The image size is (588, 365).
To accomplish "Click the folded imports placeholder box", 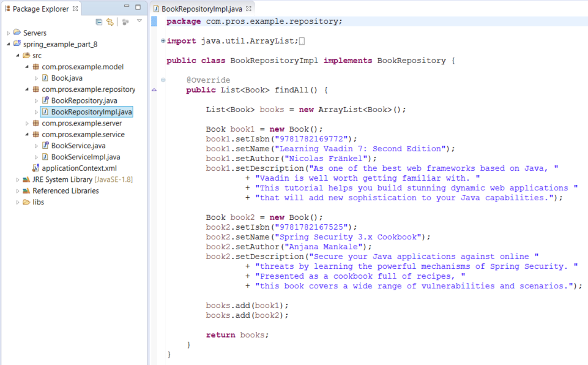I will pos(302,41).
